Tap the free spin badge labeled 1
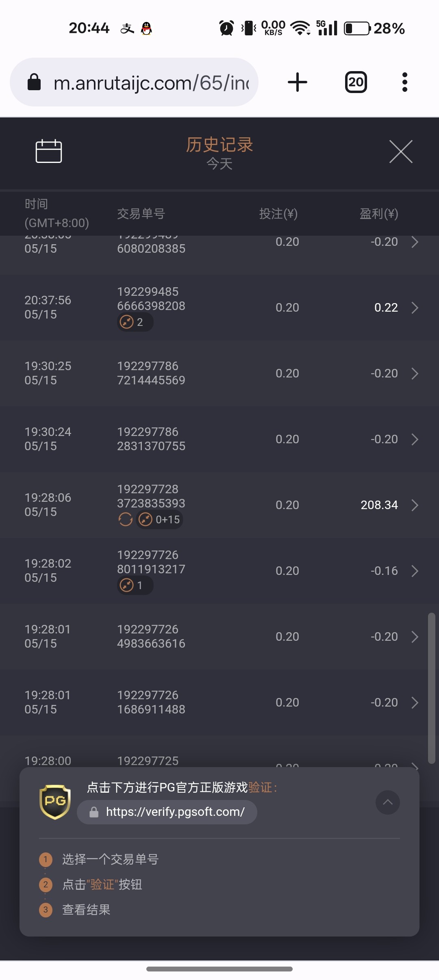Image resolution: width=439 pixels, height=980 pixels. pyautogui.click(x=135, y=585)
